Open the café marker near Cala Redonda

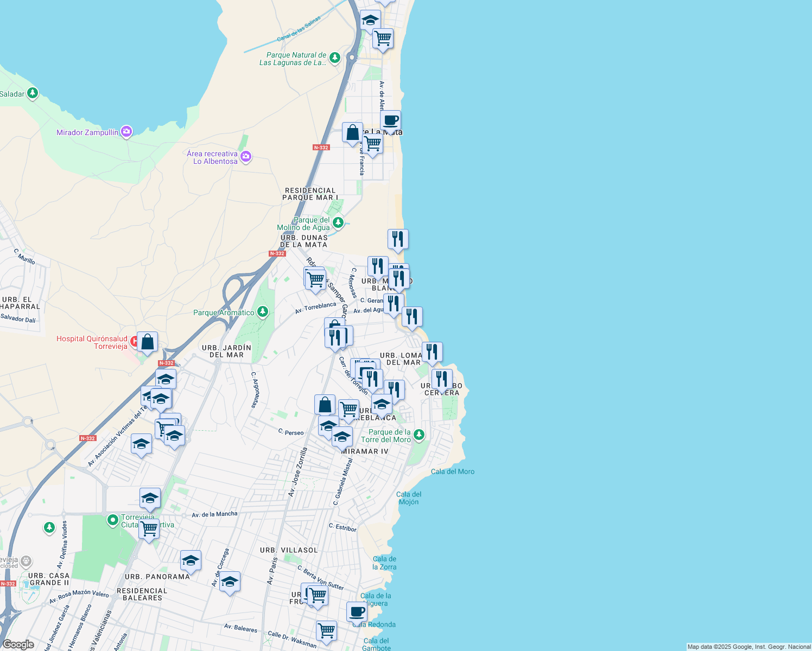(x=356, y=611)
